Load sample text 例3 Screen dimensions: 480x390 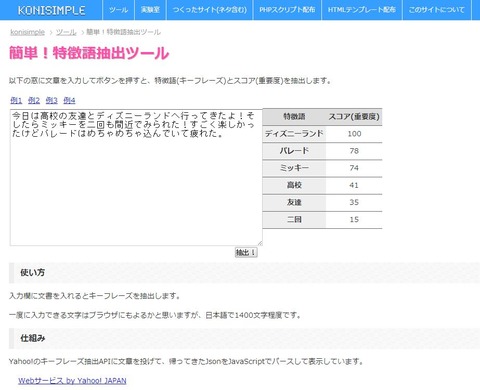pos(51,100)
